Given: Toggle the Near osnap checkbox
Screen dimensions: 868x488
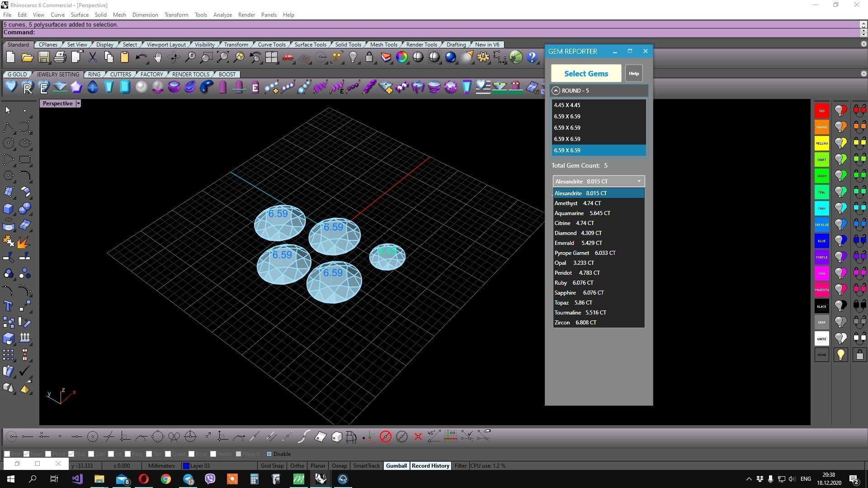Looking at the screenshot, I should (x=26, y=454).
